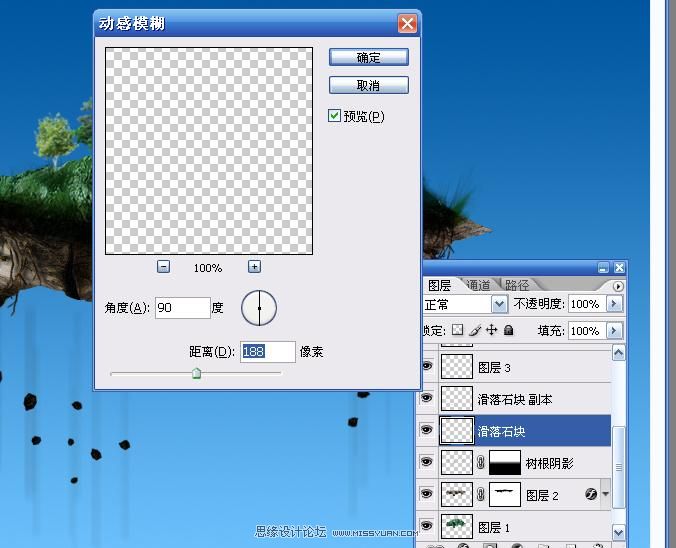Close the Motion Blur dialog
This screenshot has height=548, width=676.
point(407,23)
